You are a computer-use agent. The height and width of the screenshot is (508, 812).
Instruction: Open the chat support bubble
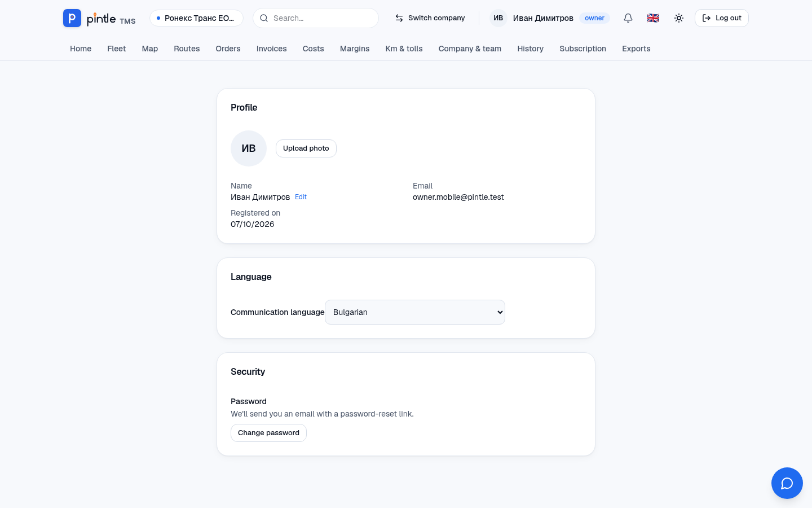787,483
